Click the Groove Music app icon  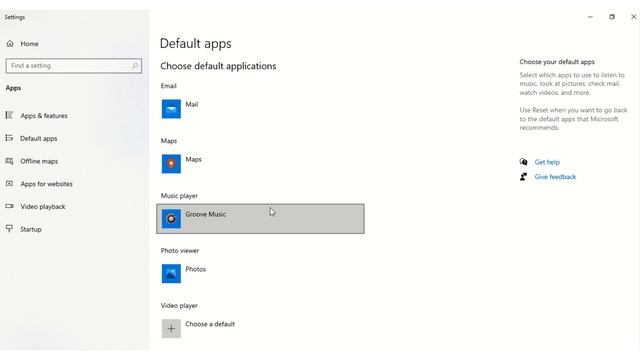pyautogui.click(x=171, y=219)
